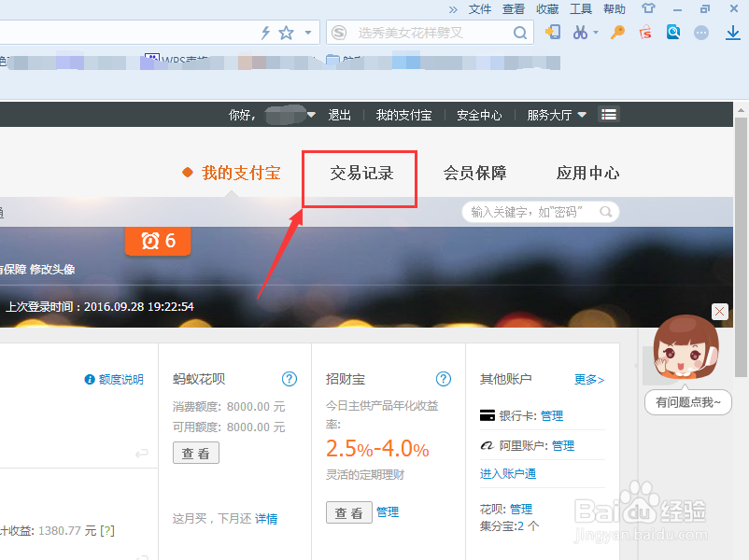
Task: Open the 招财宝 help question mark
Action: (444, 379)
